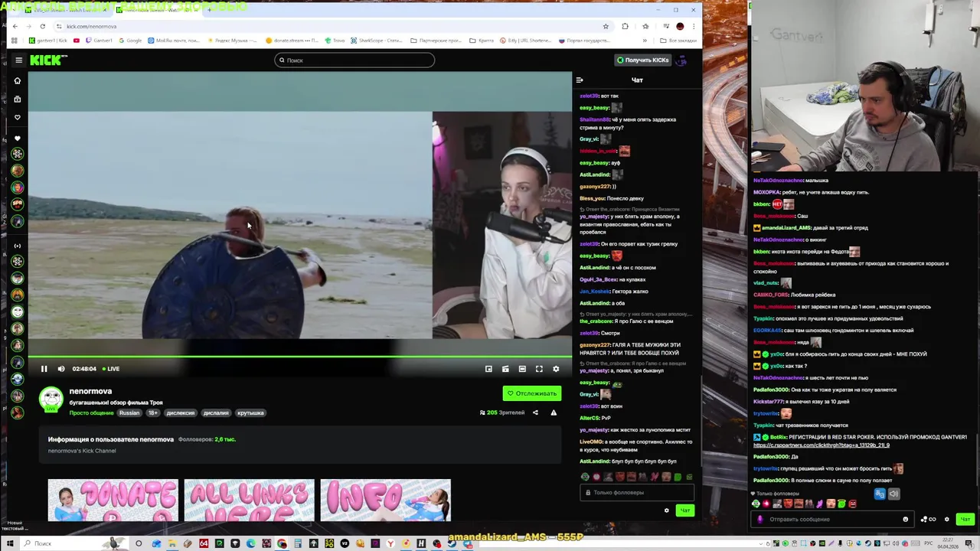Select the крутышка tag
Image resolution: width=980 pixels, height=551 pixels.
[x=250, y=412]
